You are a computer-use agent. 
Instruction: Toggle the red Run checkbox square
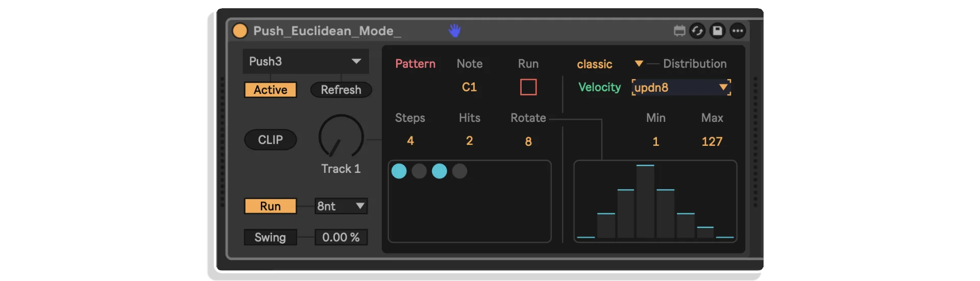528,87
